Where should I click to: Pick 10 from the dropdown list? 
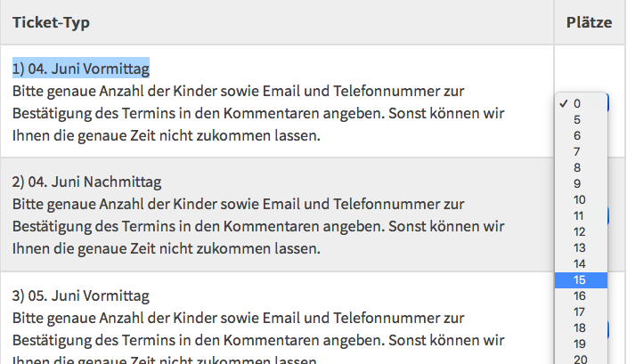tap(581, 199)
